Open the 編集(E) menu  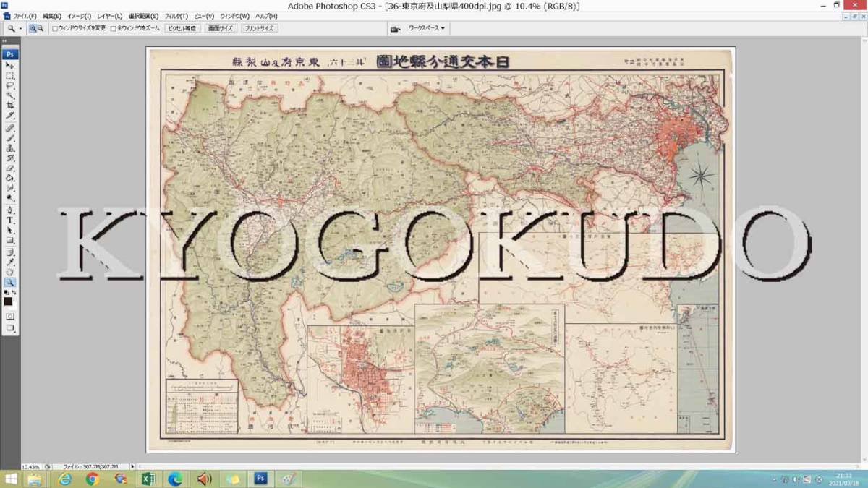point(52,16)
